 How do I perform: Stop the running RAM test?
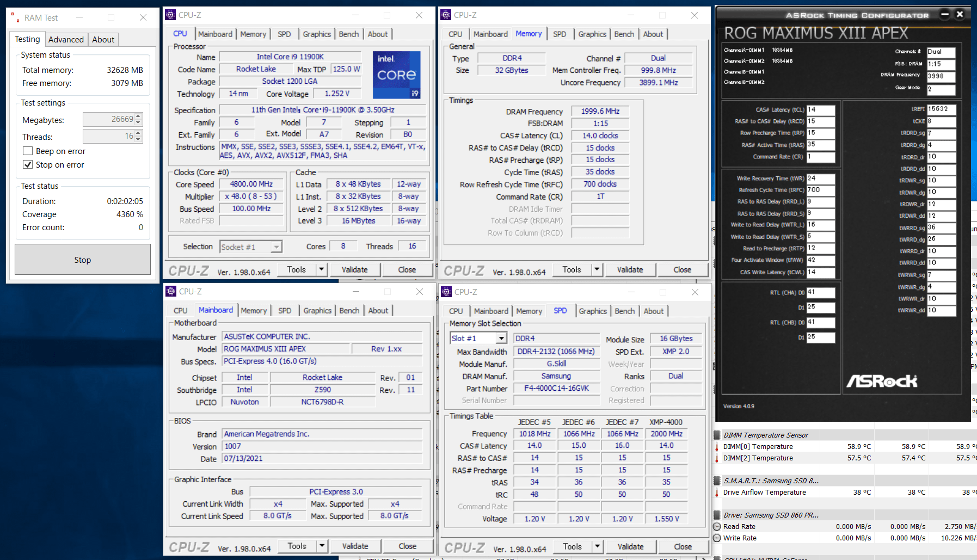point(83,260)
